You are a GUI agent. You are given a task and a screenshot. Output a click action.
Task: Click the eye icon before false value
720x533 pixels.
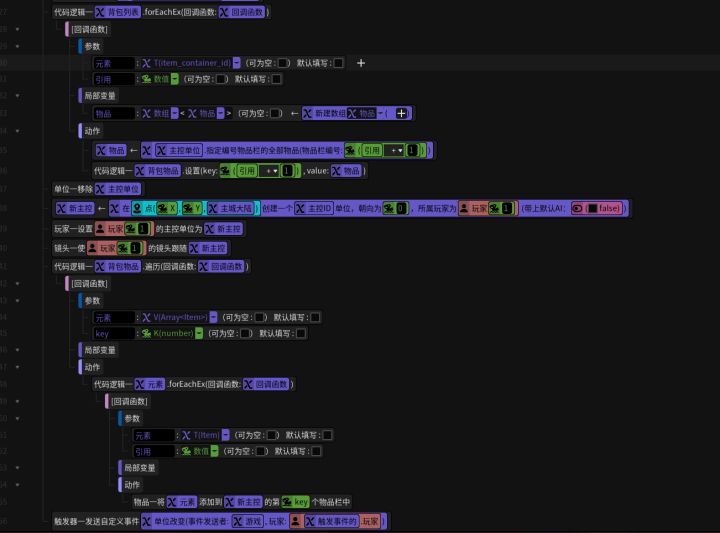(x=577, y=208)
